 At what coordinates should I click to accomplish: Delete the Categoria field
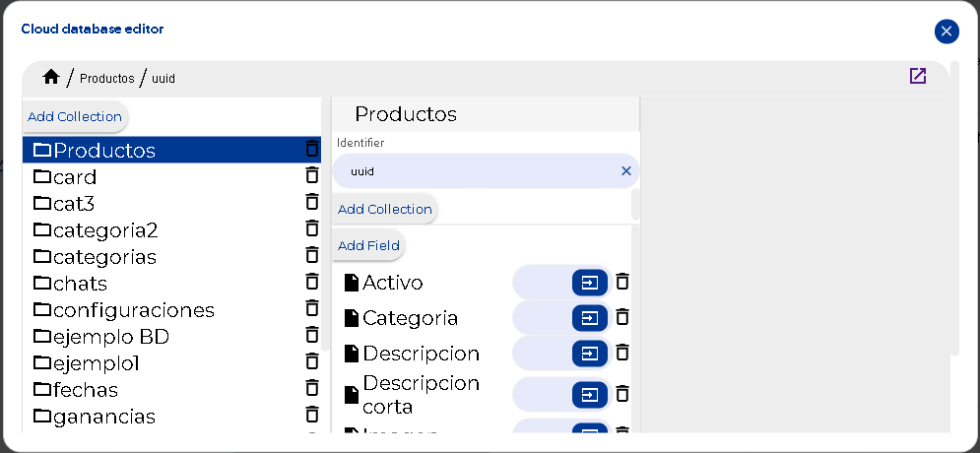click(621, 317)
